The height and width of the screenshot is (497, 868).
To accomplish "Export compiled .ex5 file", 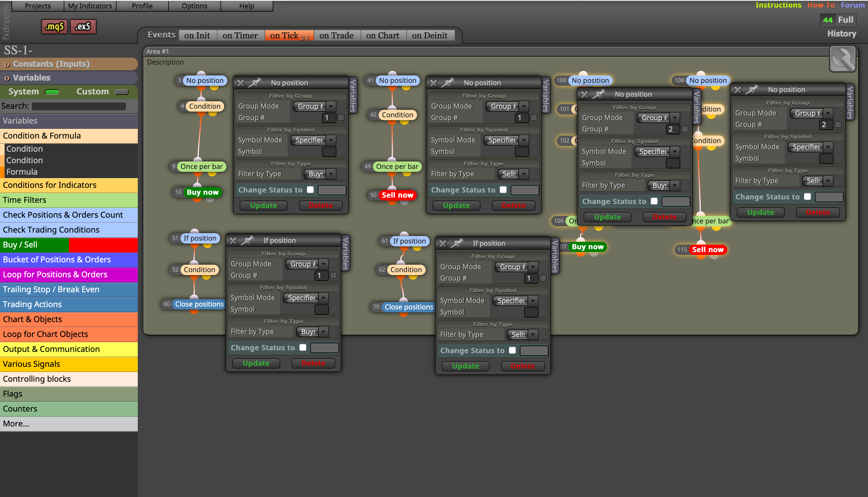I will tap(83, 26).
